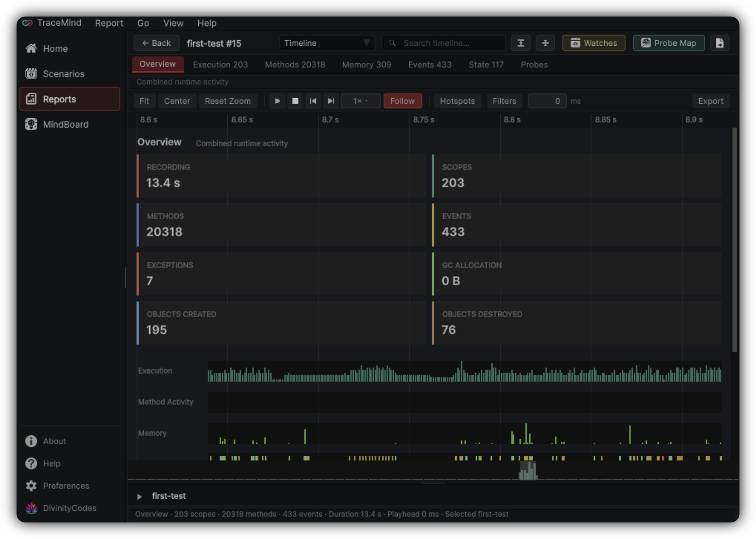Click the milliseconds offset input field
The image size is (756, 539).
coord(547,101)
